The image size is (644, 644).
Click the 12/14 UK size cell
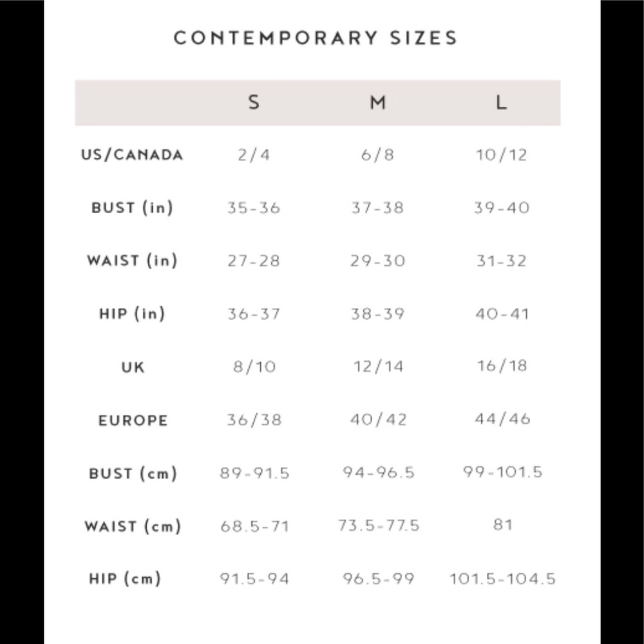[378, 366]
